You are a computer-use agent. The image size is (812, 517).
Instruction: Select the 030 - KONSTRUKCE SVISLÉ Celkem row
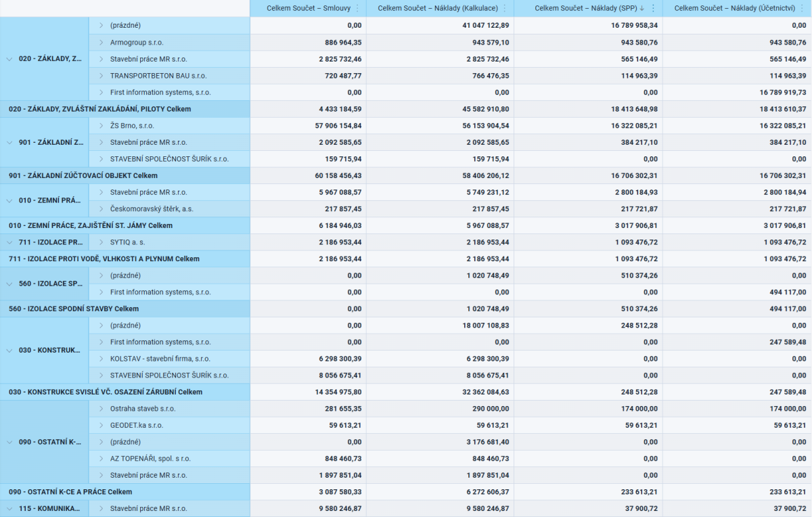(406, 392)
